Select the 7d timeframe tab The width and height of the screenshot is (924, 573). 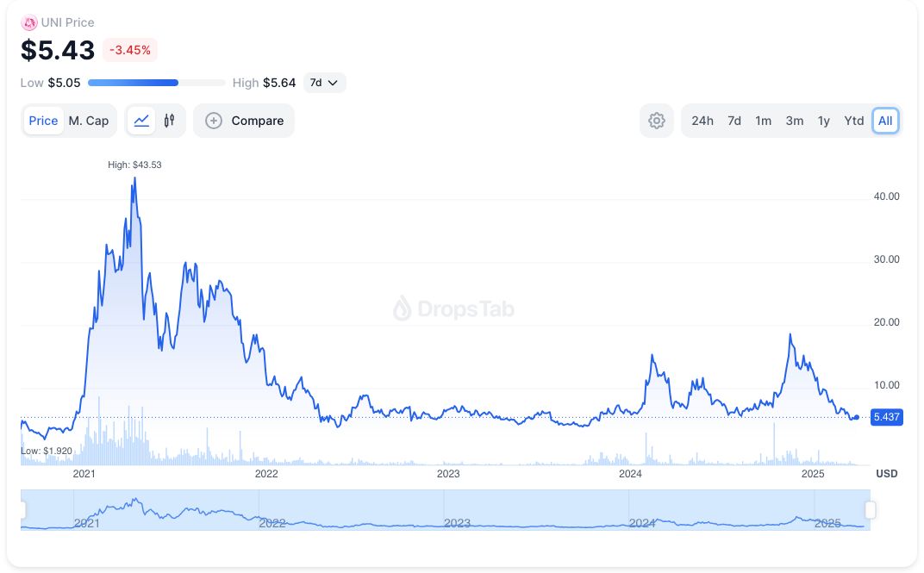[x=734, y=121]
